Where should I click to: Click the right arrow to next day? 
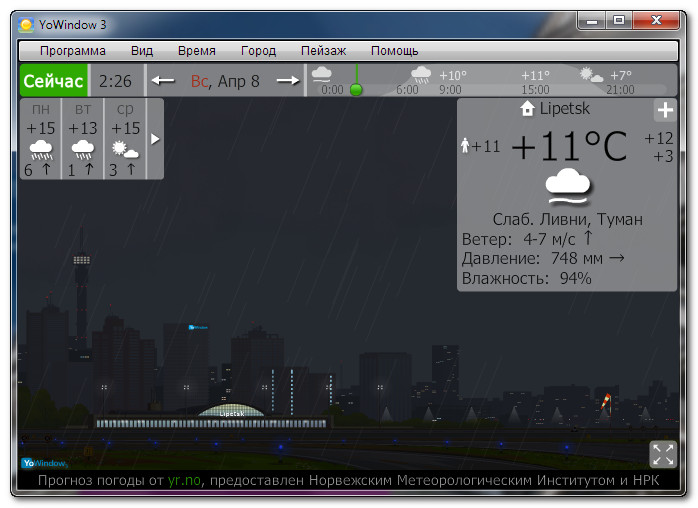click(288, 81)
